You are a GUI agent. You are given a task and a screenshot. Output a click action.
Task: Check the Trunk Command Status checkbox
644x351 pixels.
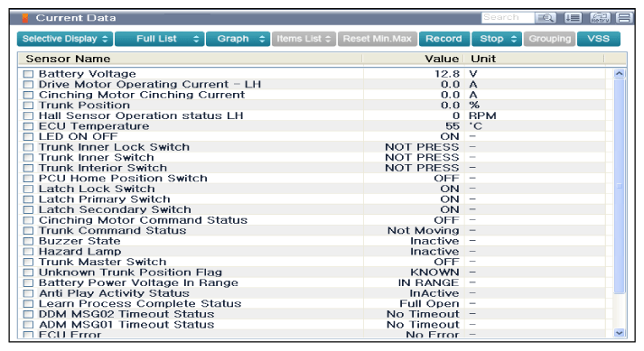(28, 231)
